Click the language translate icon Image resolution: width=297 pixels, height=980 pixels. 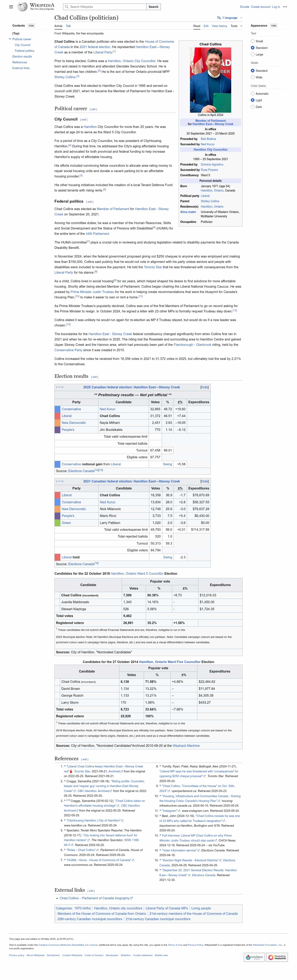pyautogui.click(x=219, y=18)
